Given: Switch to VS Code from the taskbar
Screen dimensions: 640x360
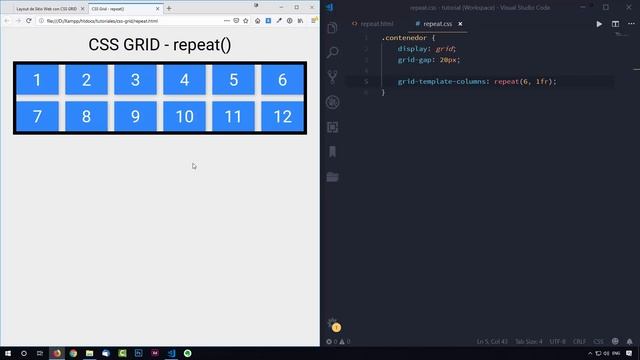Looking at the screenshot, I should click(171, 353).
